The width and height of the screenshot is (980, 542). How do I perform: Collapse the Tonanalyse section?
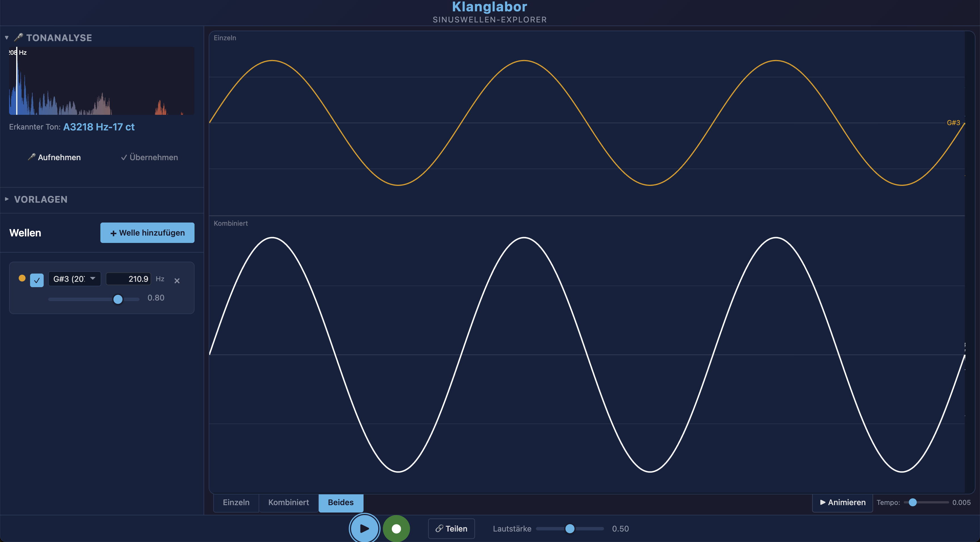click(7, 37)
